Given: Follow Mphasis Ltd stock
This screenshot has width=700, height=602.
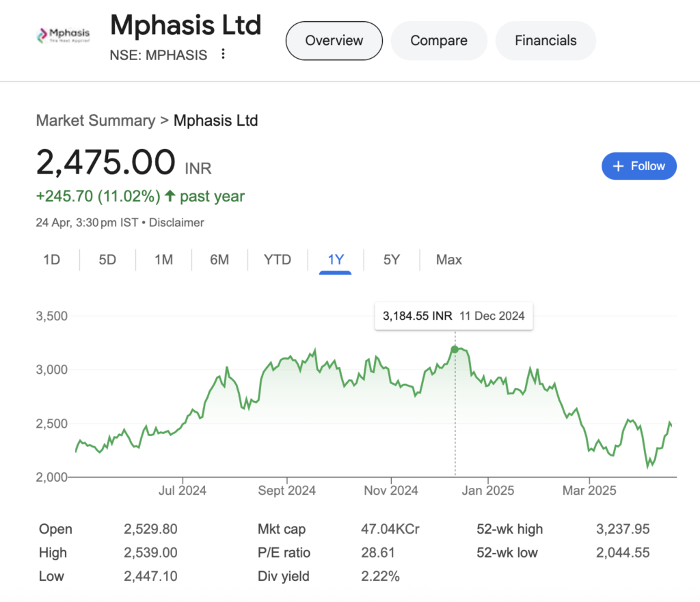Looking at the screenshot, I should (x=639, y=166).
